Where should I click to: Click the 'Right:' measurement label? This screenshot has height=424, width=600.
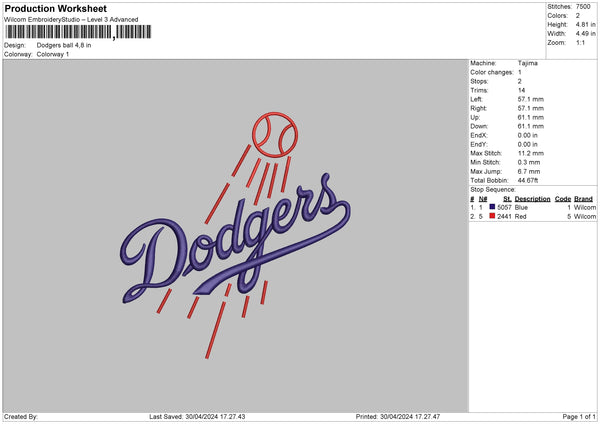478,108
